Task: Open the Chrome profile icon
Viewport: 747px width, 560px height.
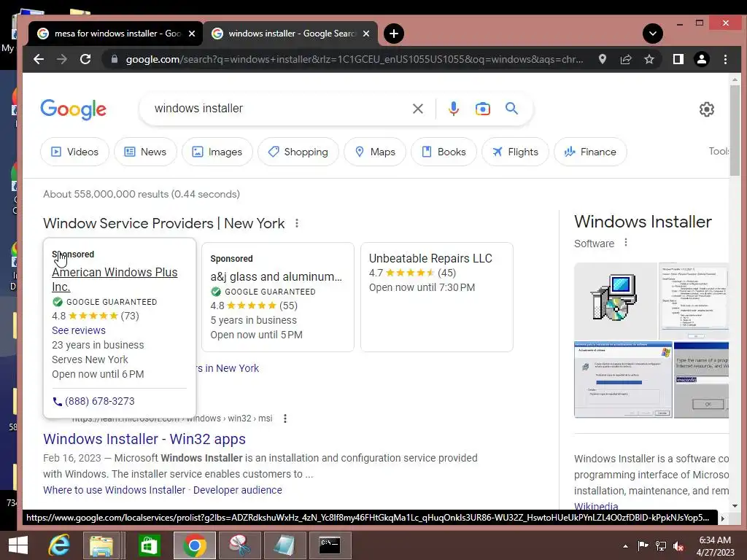Action: 701,59
